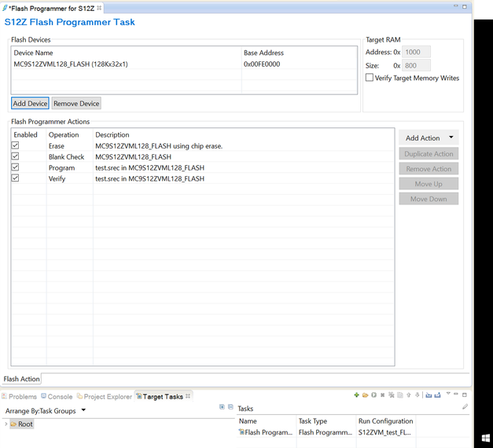Select the Program operation row

(203, 167)
